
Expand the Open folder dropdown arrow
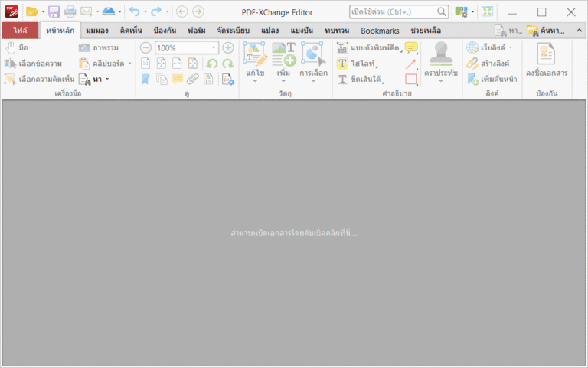(x=43, y=12)
